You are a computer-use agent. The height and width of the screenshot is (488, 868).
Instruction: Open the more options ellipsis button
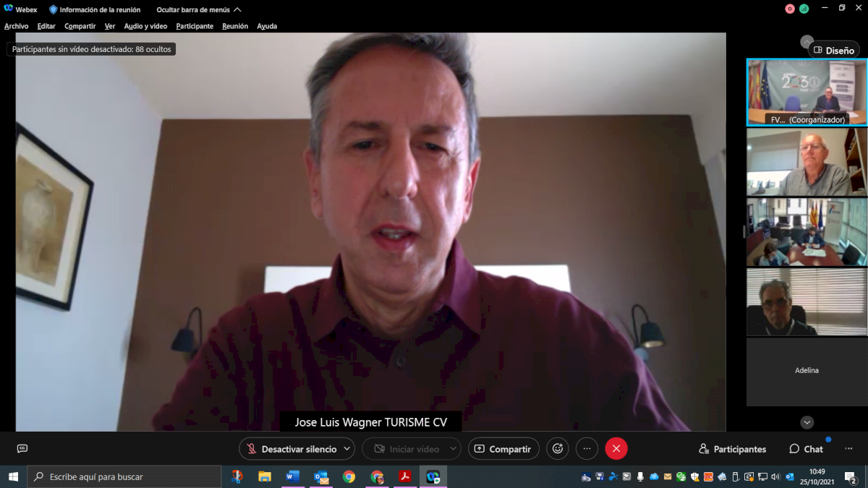tap(587, 449)
